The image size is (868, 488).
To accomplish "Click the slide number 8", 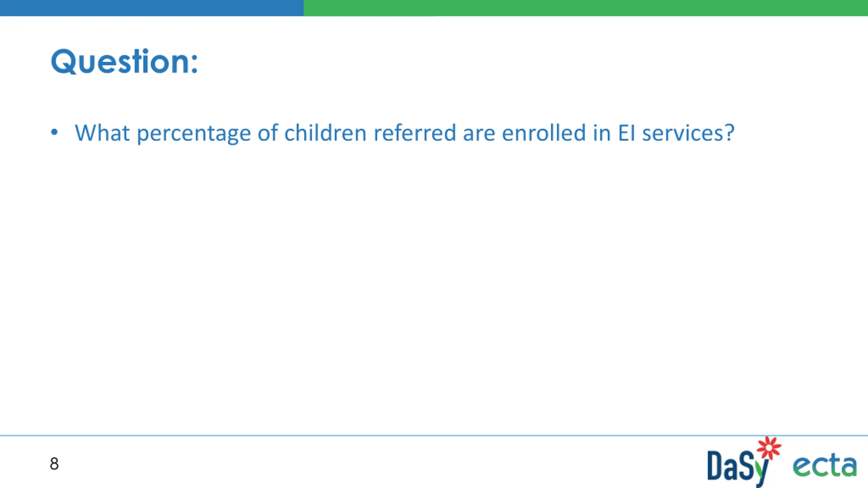I will tap(54, 464).
